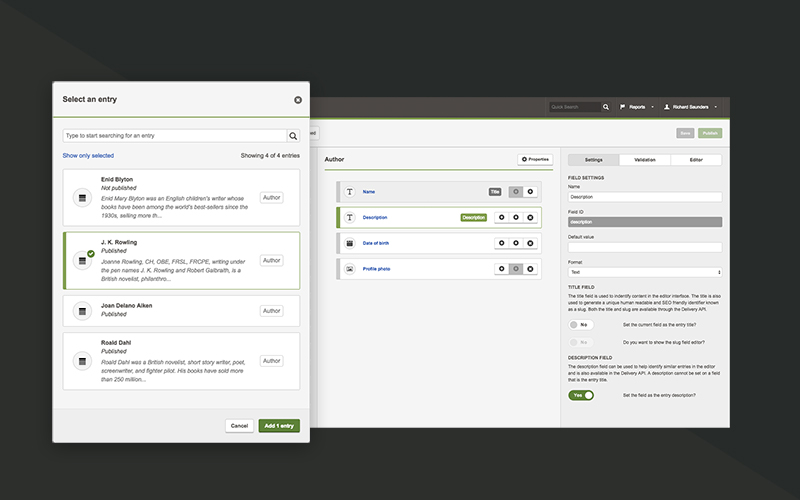Click the Author tag on Joan Delano Aiken entry
This screenshot has height=500, width=800.
271,311
